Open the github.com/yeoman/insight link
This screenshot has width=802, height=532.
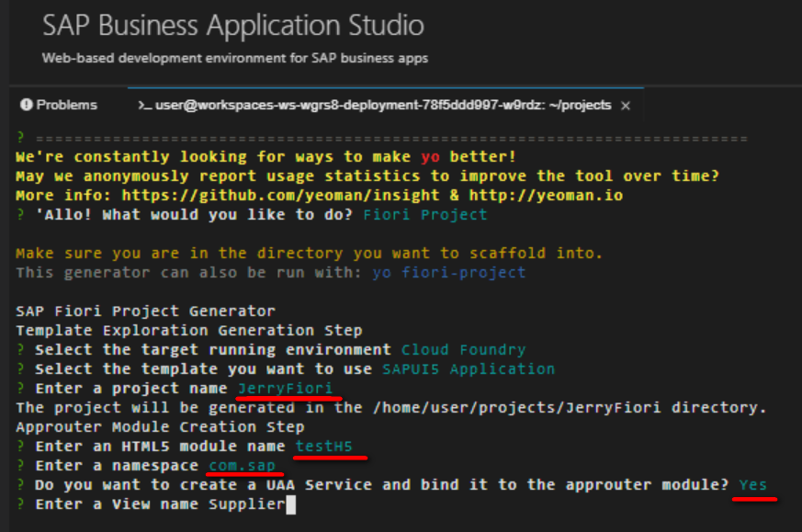pyautogui.click(x=280, y=196)
